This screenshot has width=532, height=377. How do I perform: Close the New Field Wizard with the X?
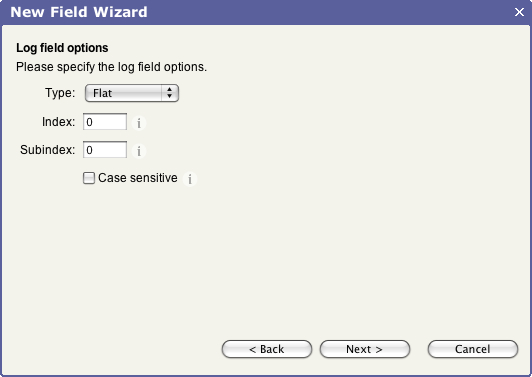pos(519,12)
